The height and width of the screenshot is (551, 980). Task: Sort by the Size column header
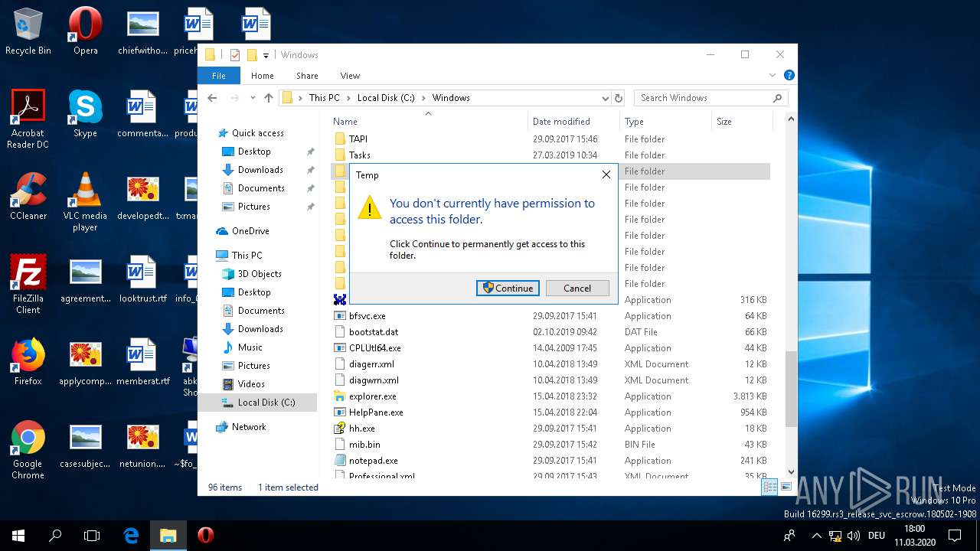(x=724, y=122)
